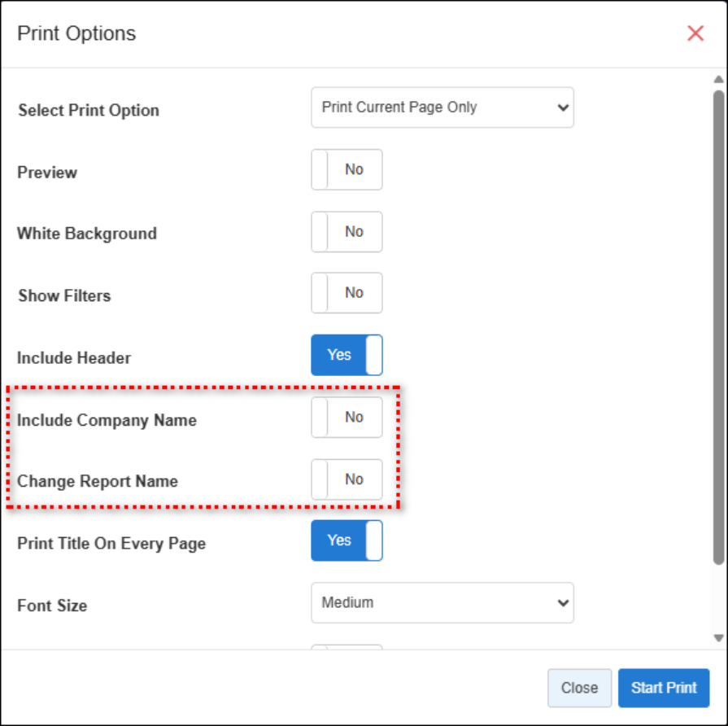Turn on the Show Filters switch
The width and height of the screenshot is (728, 726).
[347, 293]
